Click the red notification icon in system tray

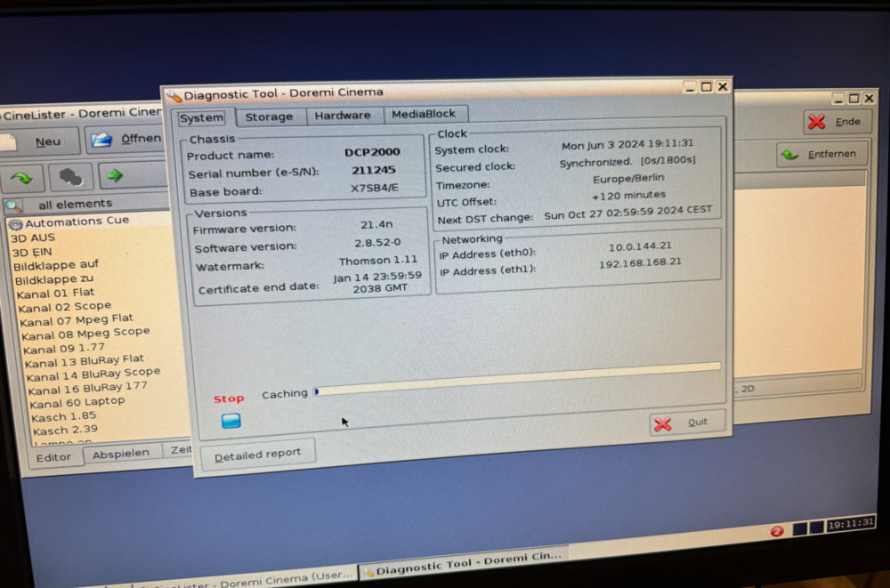tap(776, 530)
